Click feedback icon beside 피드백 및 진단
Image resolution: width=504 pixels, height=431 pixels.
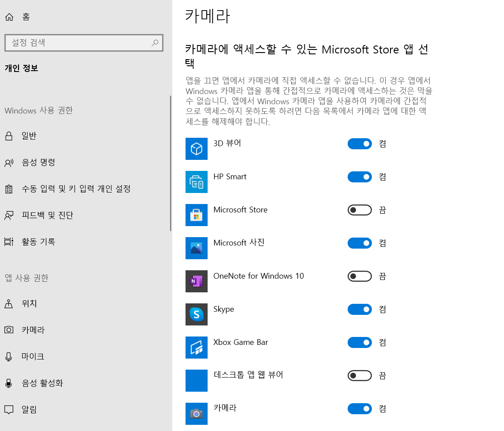point(9,215)
